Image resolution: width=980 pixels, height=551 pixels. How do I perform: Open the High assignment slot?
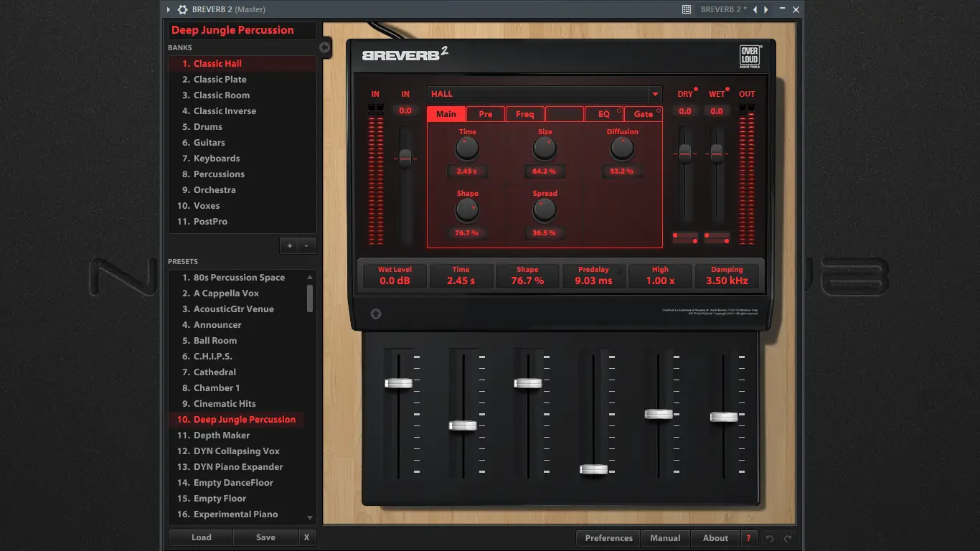click(x=660, y=276)
